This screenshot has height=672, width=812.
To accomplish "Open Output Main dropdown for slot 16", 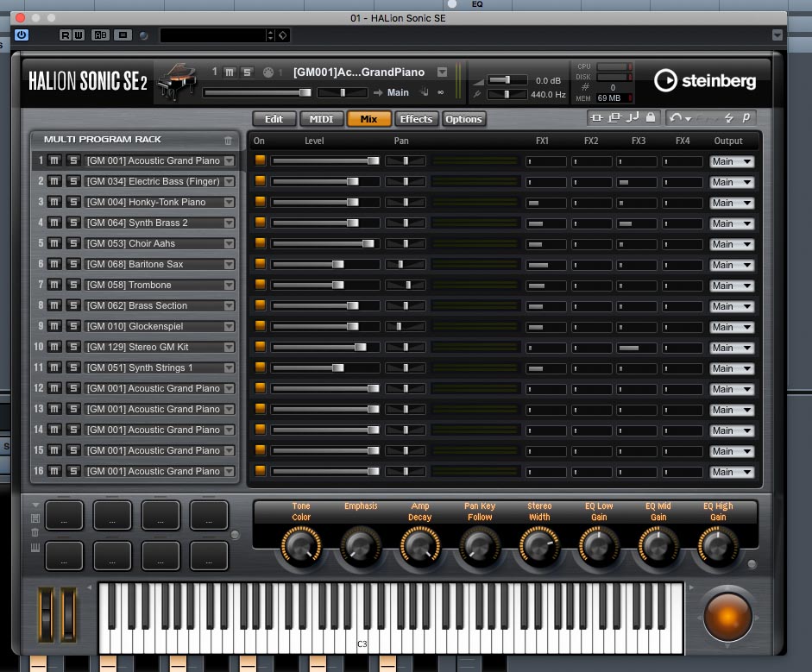I will tap(732, 472).
